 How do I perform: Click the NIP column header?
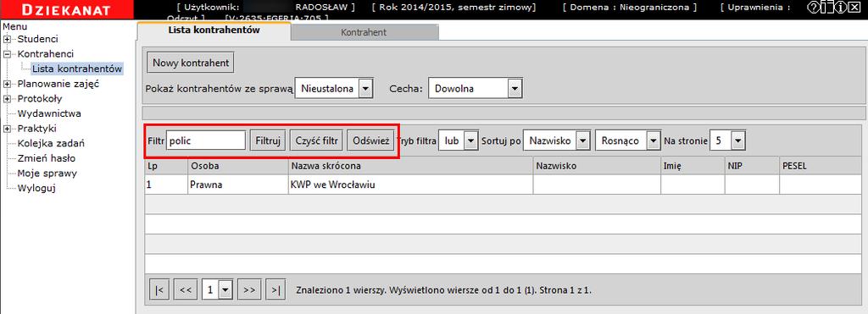[x=752, y=166]
